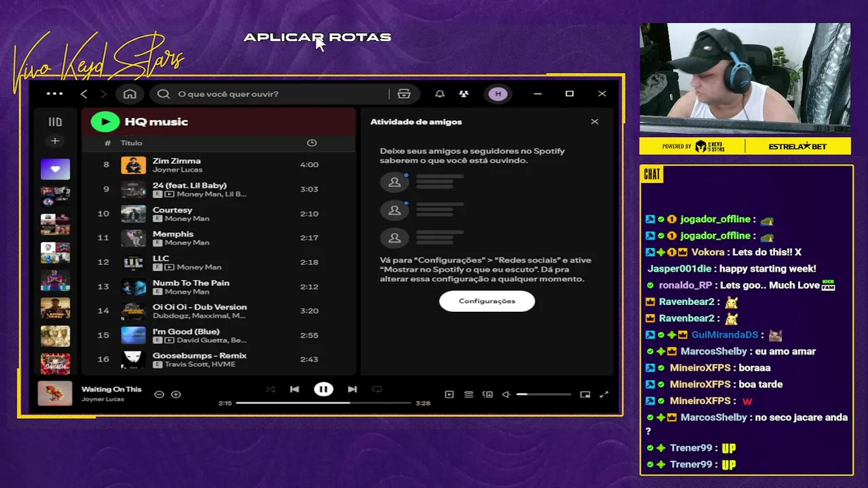The image size is (868, 488).
Task: Pause playback
Action: pos(323,389)
